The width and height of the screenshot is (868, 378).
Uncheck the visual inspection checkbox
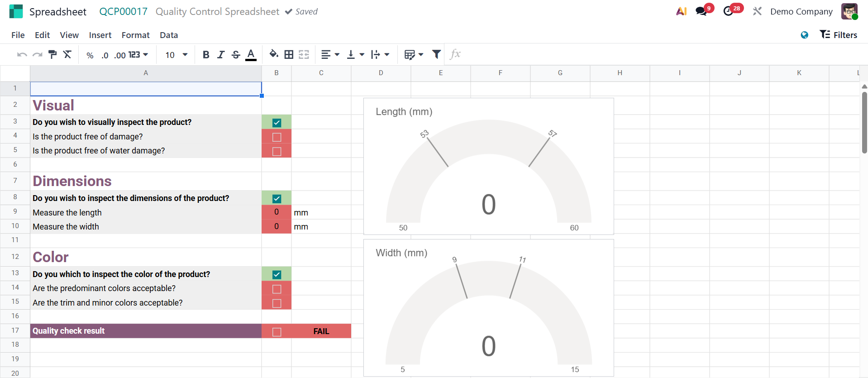277,123
